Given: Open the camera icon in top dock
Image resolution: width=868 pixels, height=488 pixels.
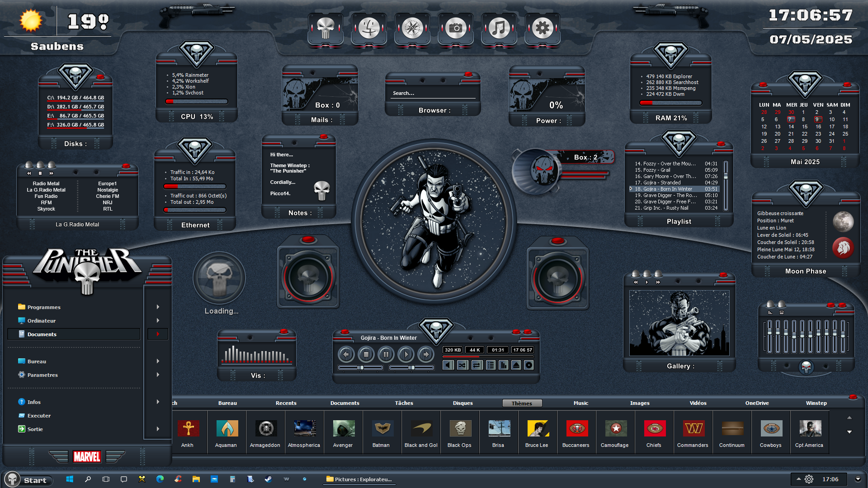Looking at the screenshot, I should (456, 29).
